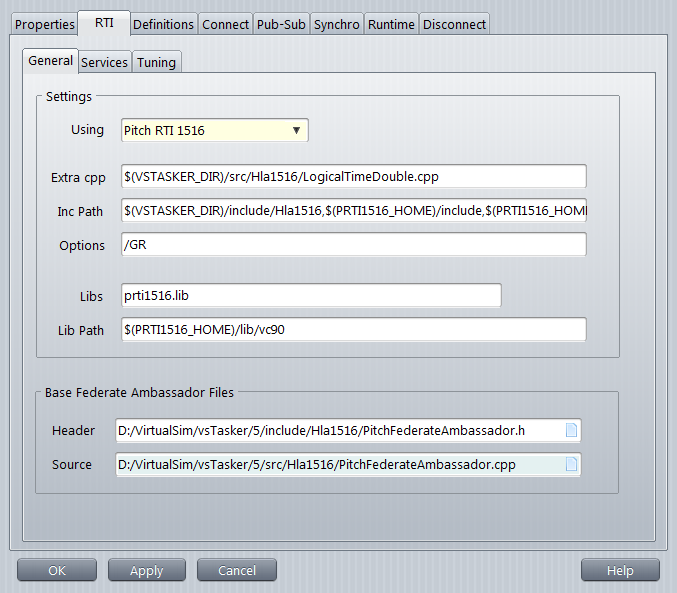Switch to the Tuning sub-tab
This screenshot has height=593, width=677.
click(156, 62)
